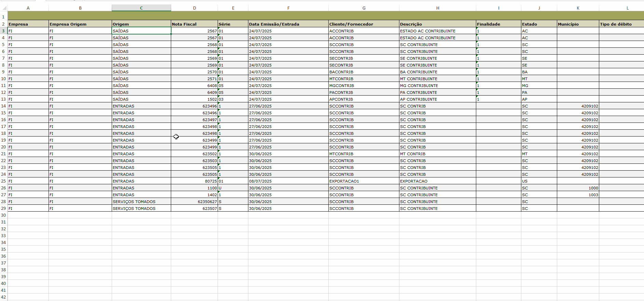Click the Empresa header cell
This screenshot has width=644, height=301.
tap(28, 24)
